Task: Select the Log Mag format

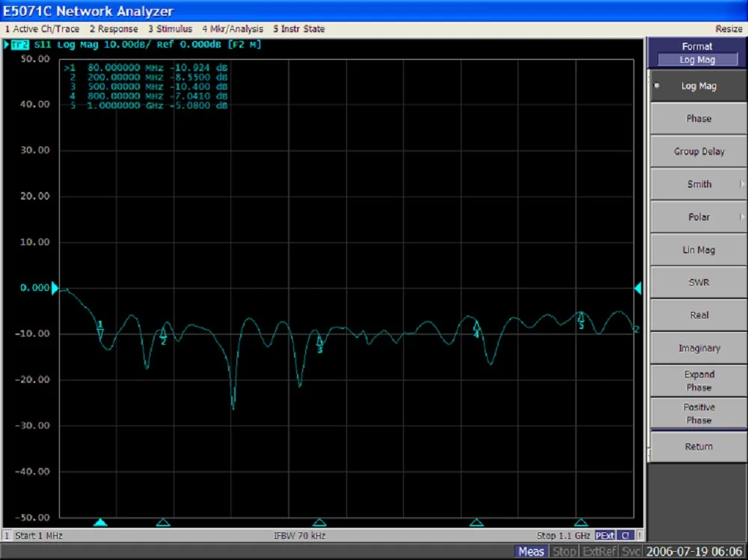Action: click(x=699, y=86)
